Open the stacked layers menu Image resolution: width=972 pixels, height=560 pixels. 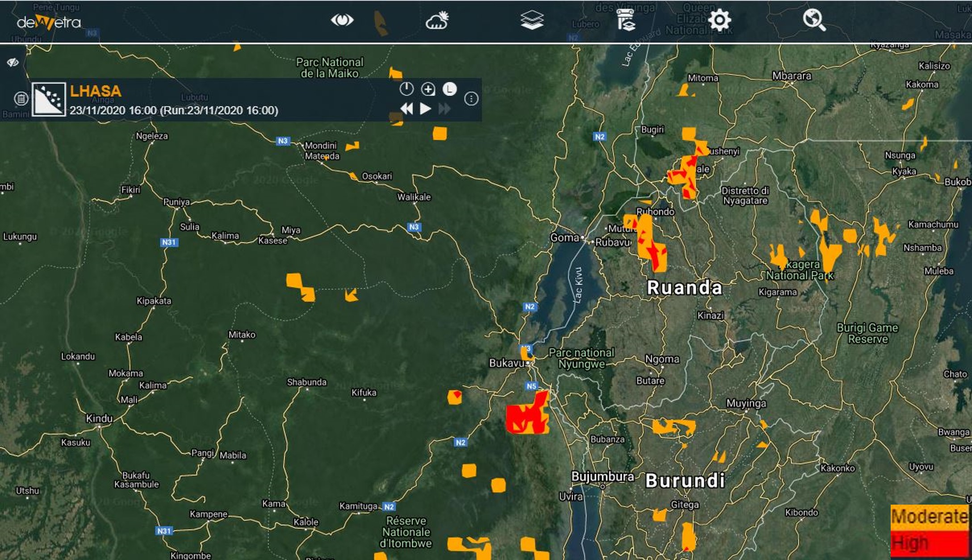pos(532,20)
